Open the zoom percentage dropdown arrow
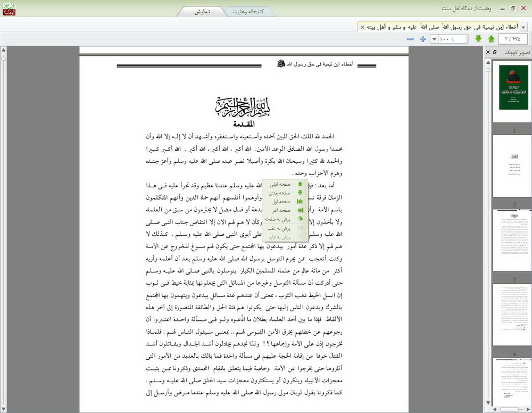Screen dimensions: 532x413 pos(434,39)
